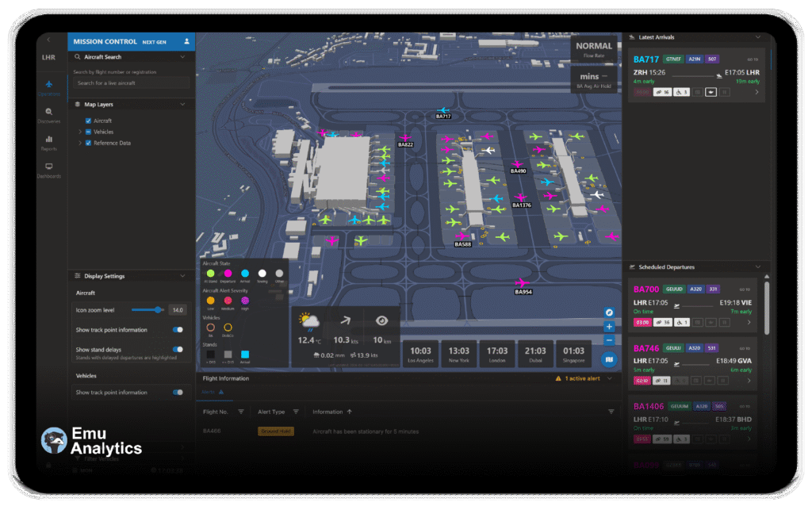
Task: Open the Discoveries sidebar section
Action: [x=48, y=115]
